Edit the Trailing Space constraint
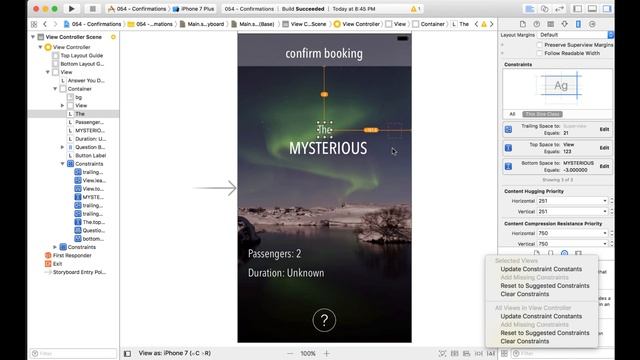Viewport: 640px width, 360px height. [604, 129]
